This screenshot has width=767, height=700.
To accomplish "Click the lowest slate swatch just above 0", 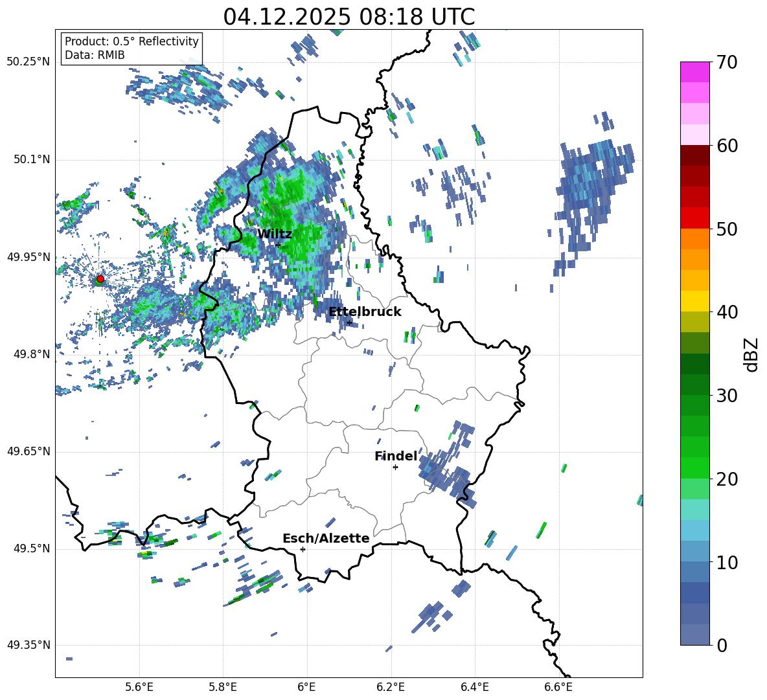I will point(694,635).
